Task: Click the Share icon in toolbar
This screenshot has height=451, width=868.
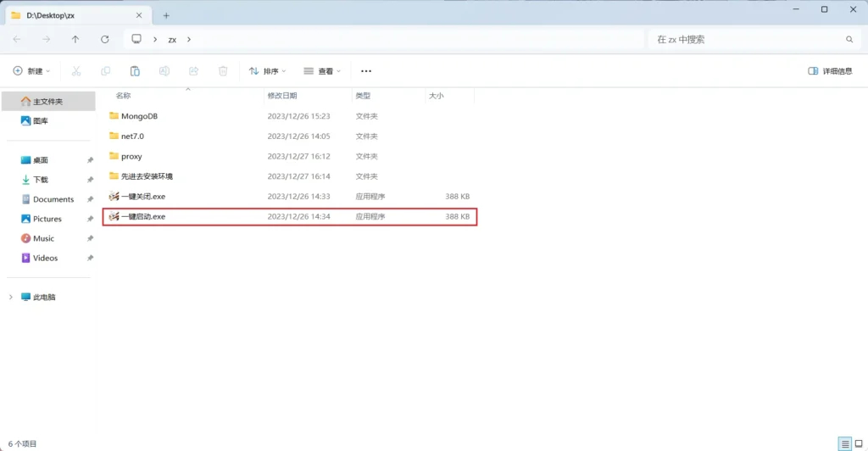Action: pos(193,71)
